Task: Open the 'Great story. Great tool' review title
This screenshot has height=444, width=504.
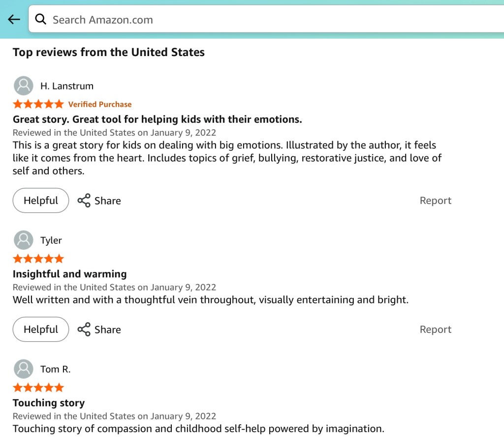Action: 157,119
